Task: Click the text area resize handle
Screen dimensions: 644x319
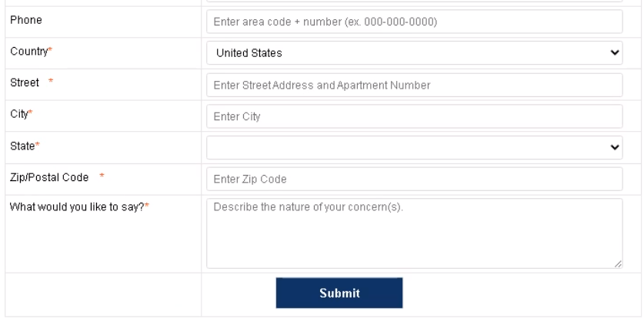Action: point(618,264)
